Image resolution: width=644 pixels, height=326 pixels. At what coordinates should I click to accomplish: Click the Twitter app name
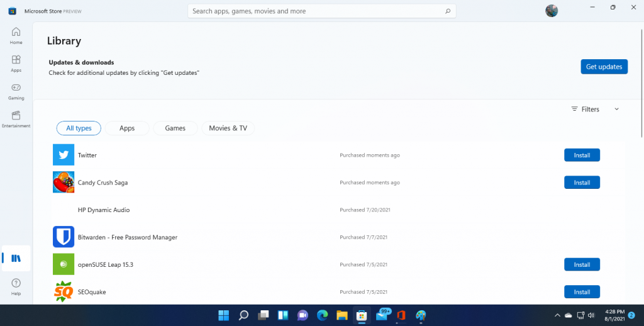coord(87,155)
